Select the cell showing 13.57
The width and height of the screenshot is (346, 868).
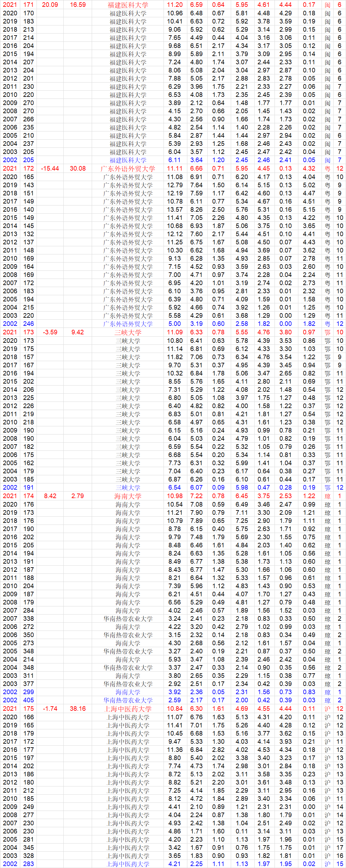[x=175, y=209]
